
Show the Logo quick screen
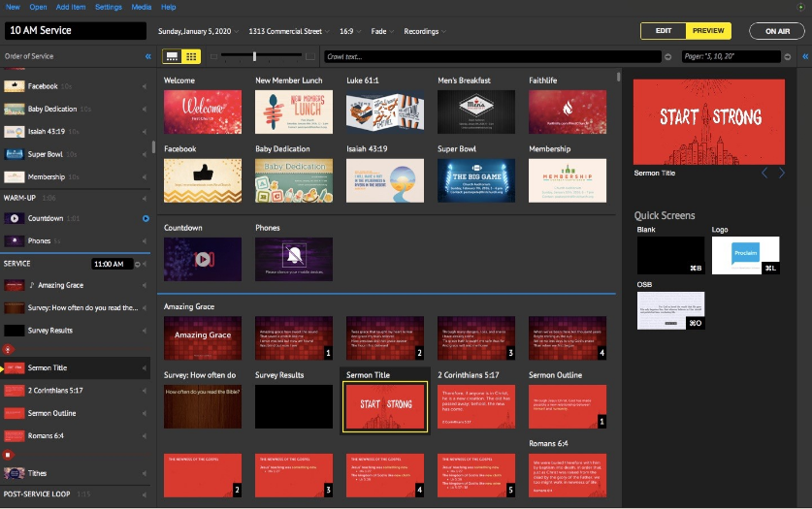[x=746, y=256]
